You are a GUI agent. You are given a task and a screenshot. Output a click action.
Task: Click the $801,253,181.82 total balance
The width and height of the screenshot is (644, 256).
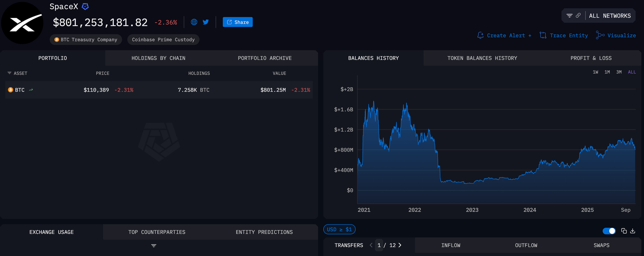tap(100, 23)
